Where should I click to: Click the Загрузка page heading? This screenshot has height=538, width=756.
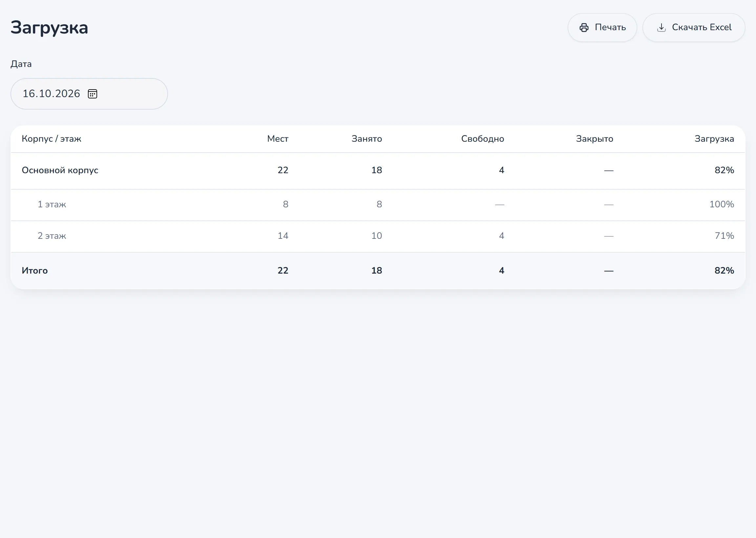click(x=49, y=28)
